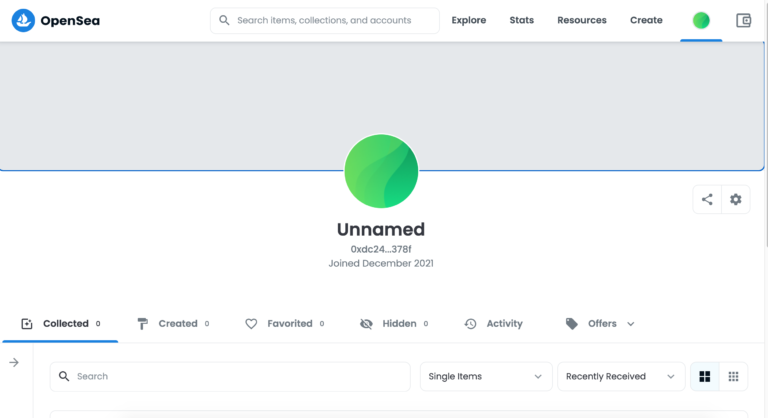This screenshot has width=768, height=418.
Task: Click Explore in the top navigation
Action: tap(468, 20)
